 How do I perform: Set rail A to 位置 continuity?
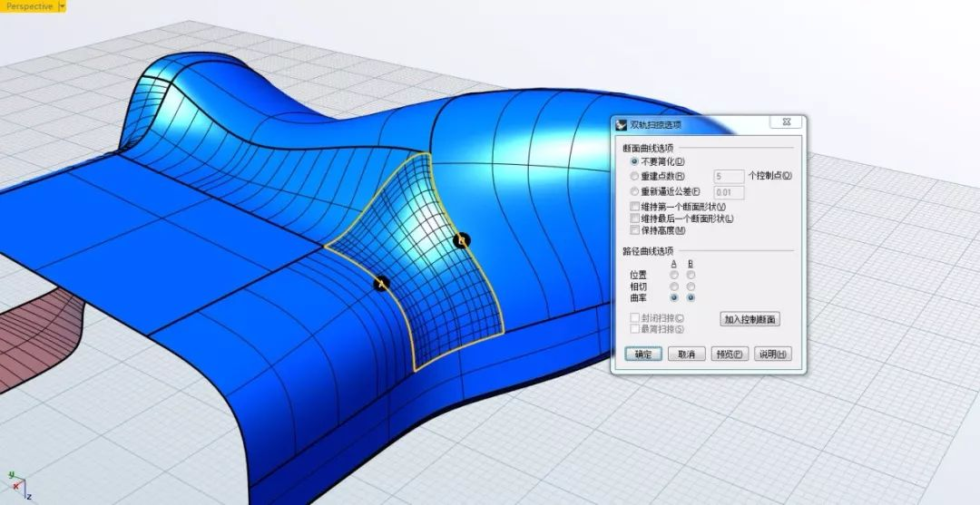tap(673, 275)
